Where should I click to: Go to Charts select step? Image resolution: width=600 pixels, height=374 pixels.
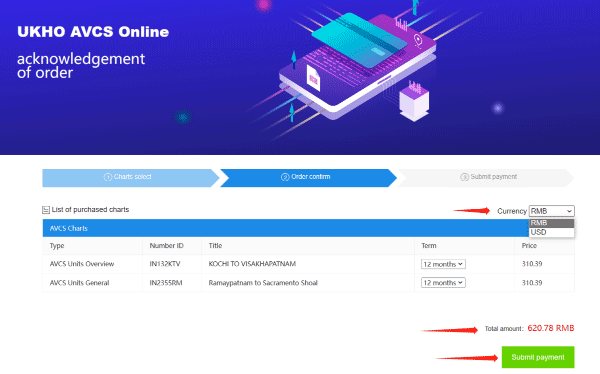click(x=130, y=178)
